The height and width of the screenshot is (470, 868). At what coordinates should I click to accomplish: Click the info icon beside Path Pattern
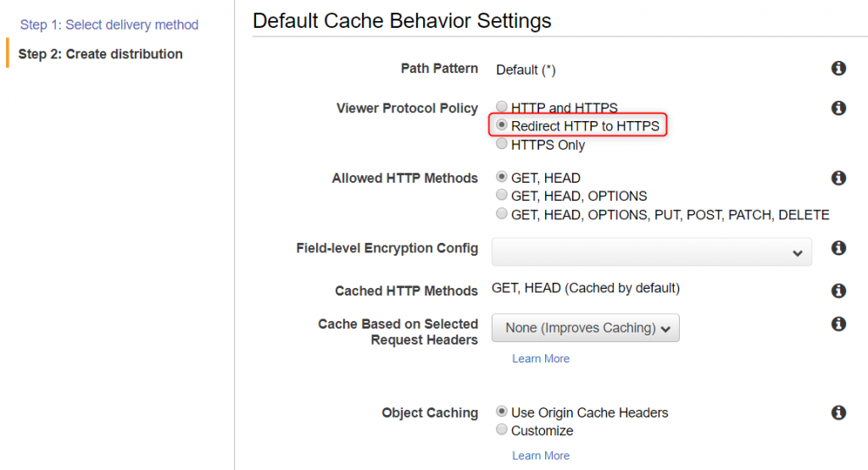[x=838, y=68]
